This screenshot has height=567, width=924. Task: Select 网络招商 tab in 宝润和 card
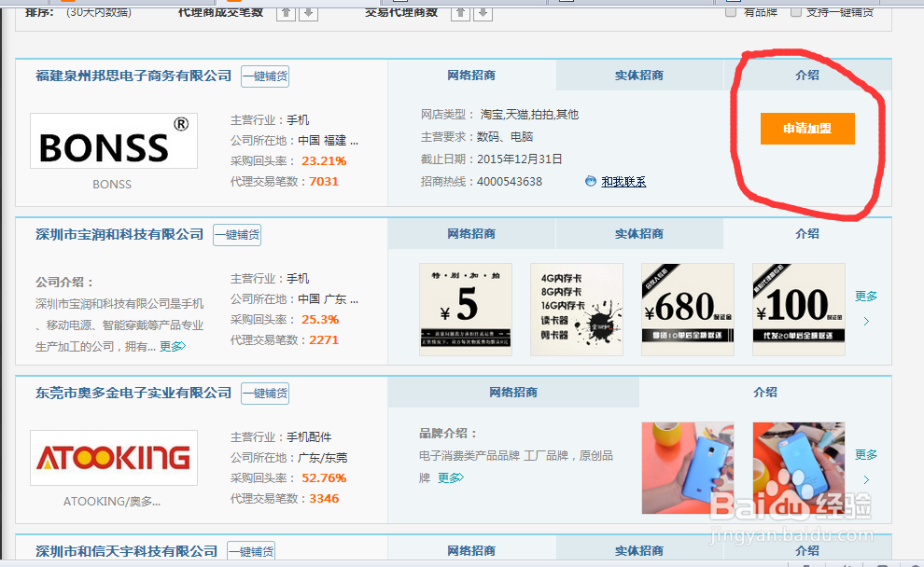tap(471, 234)
